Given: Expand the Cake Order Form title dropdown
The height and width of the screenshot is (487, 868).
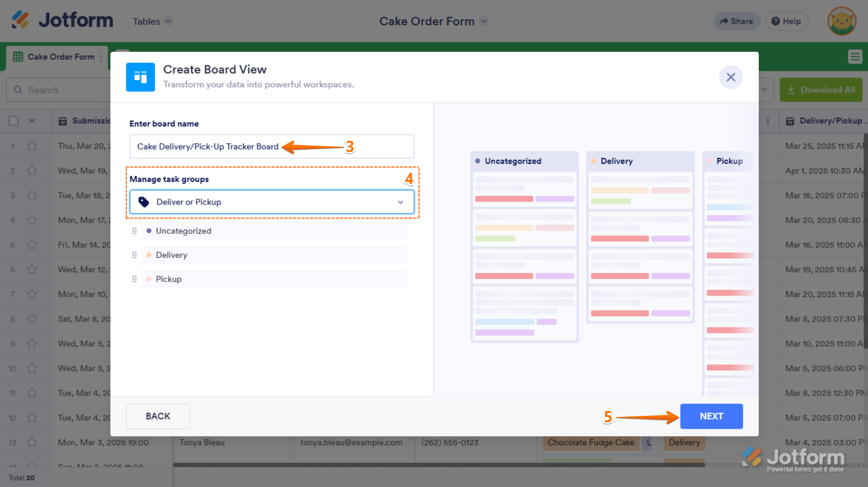Looking at the screenshot, I should (484, 21).
